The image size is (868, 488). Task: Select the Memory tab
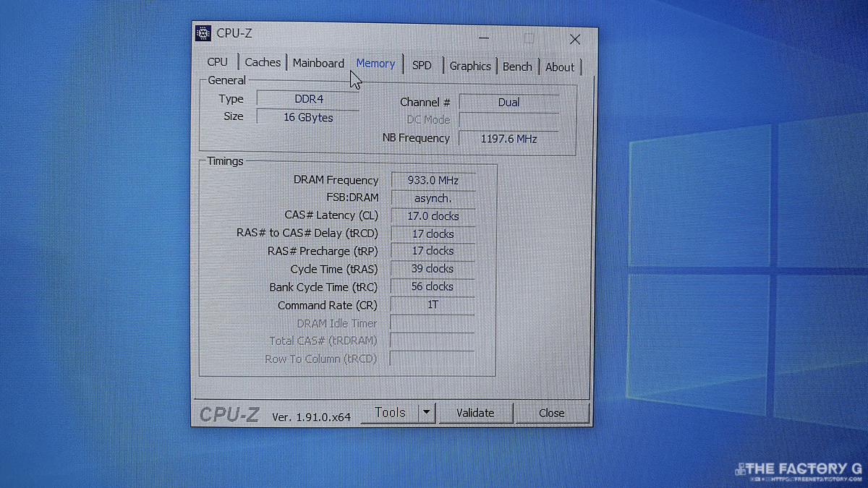[375, 64]
